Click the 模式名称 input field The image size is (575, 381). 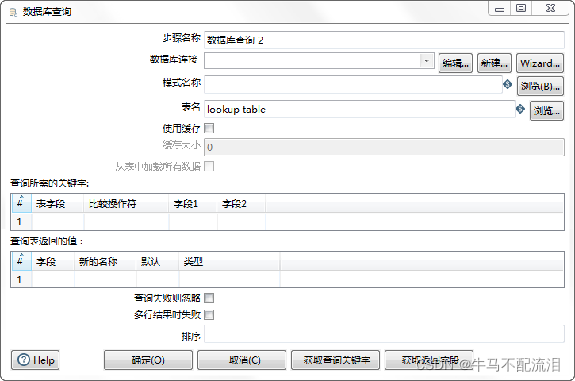tap(353, 84)
